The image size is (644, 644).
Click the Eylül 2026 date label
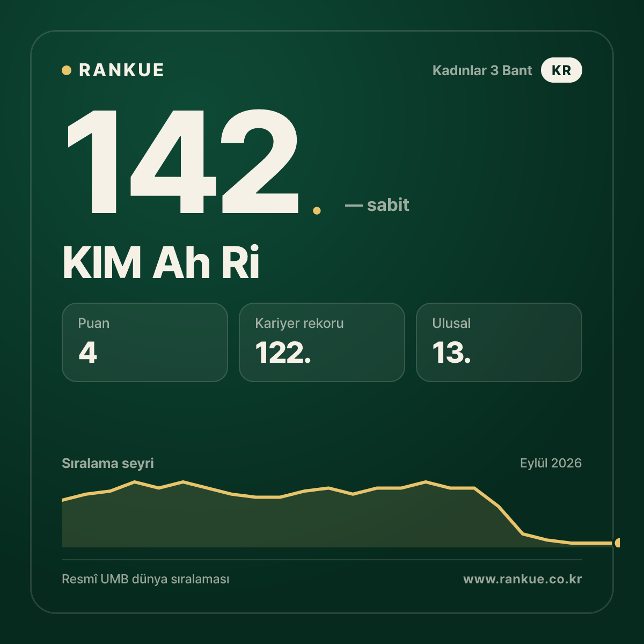tap(551, 463)
